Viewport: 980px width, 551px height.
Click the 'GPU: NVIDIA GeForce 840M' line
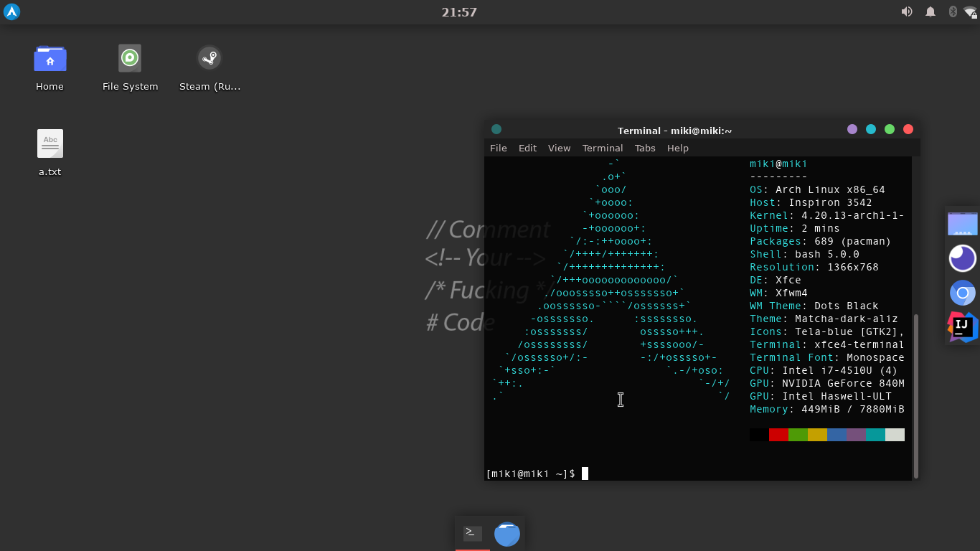click(827, 383)
